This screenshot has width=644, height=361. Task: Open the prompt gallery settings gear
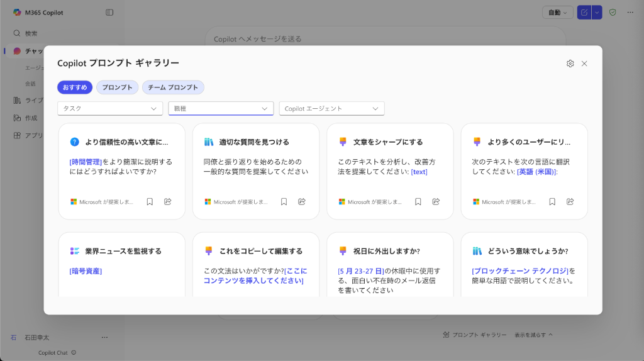coord(570,64)
